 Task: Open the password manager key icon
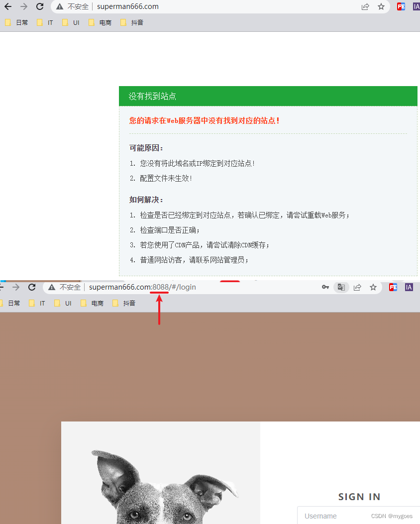325,287
